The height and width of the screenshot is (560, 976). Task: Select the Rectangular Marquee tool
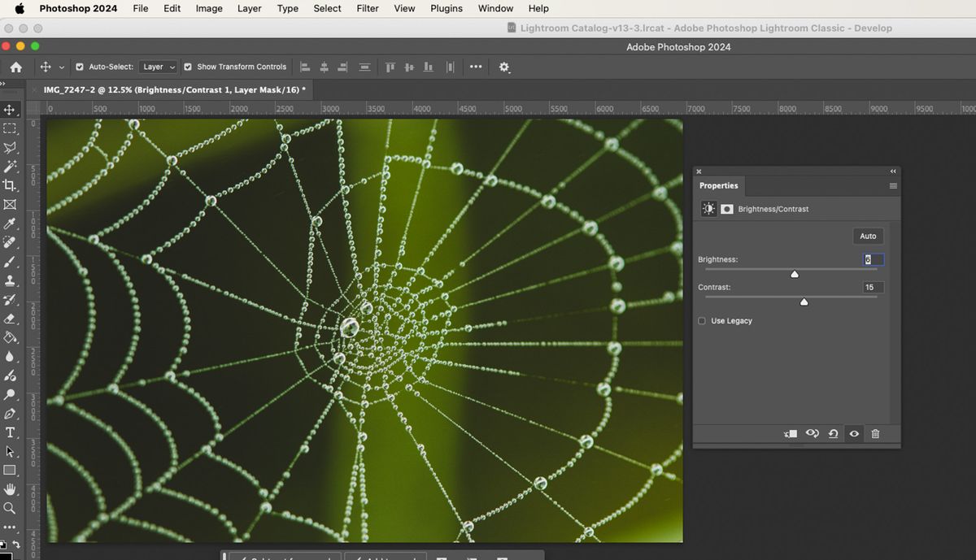[11, 127]
